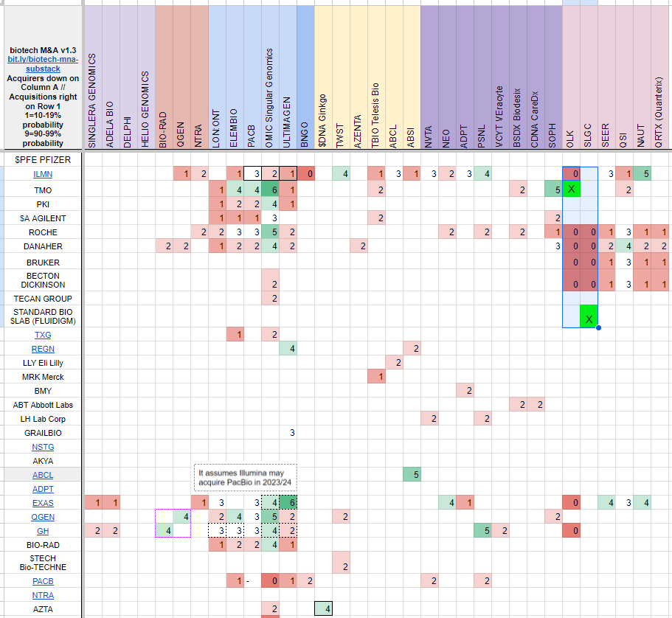
Task: Select the green X cell in STANDARD BIO row
Action: click(589, 316)
